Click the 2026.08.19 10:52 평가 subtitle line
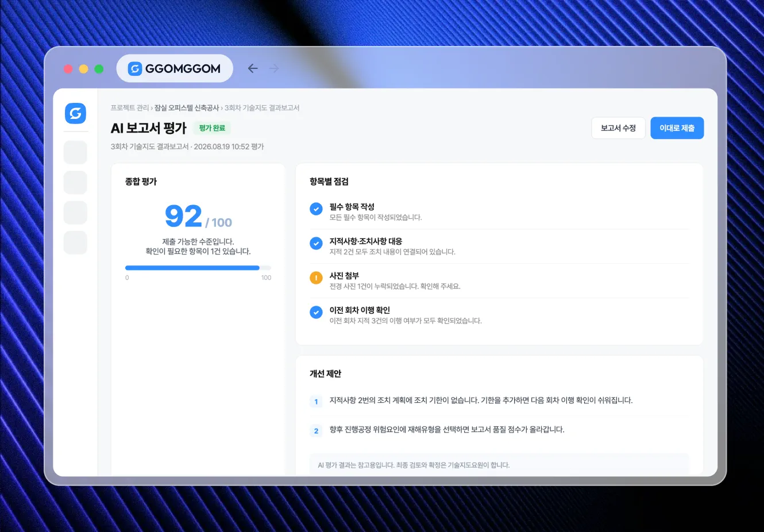The image size is (764, 532). (x=187, y=147)
